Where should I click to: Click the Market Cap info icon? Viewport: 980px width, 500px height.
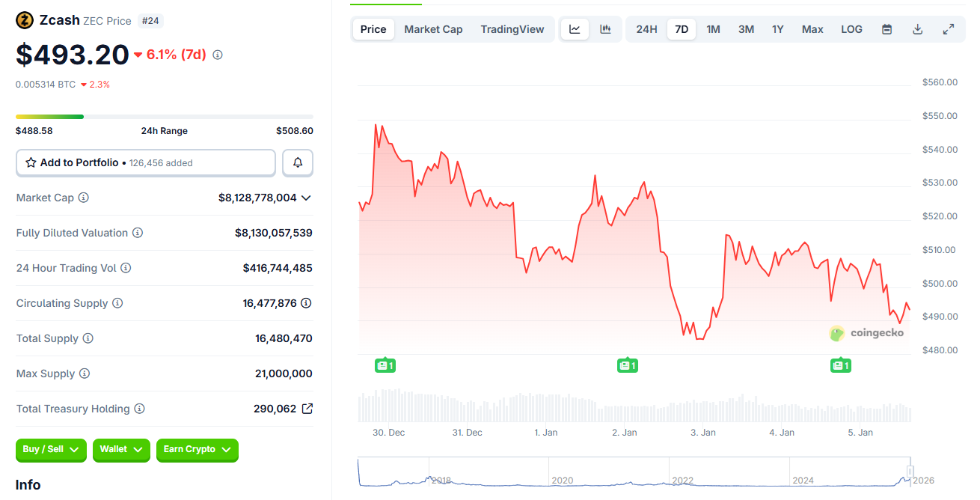pos(82,197)
